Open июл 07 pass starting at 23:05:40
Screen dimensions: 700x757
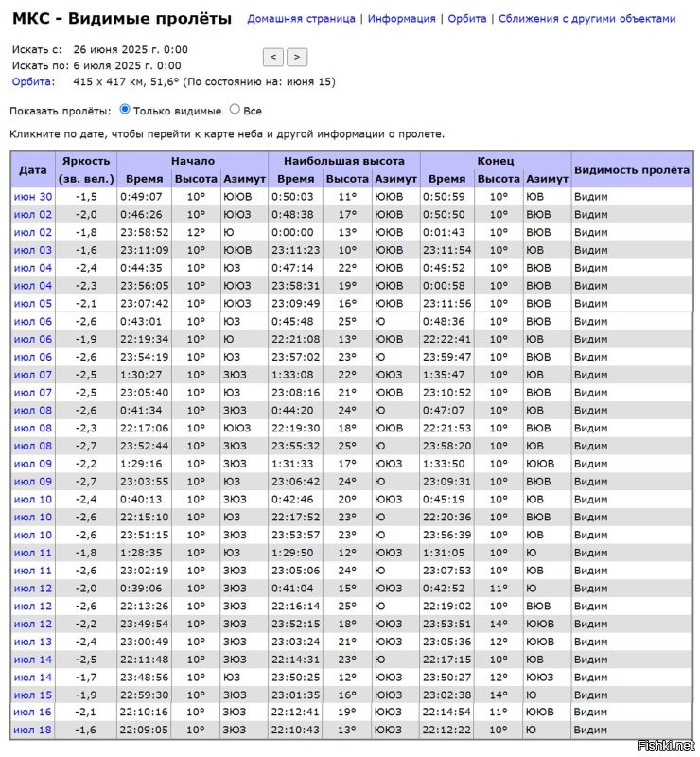33,393
